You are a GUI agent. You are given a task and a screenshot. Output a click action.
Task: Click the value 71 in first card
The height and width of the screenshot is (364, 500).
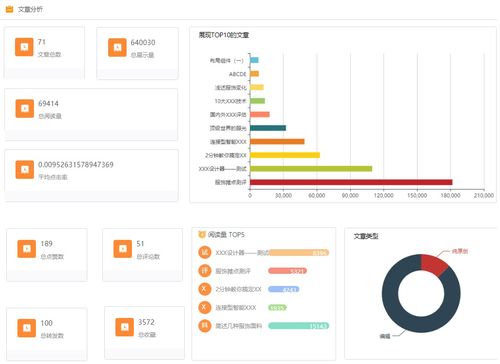point(42,42)
